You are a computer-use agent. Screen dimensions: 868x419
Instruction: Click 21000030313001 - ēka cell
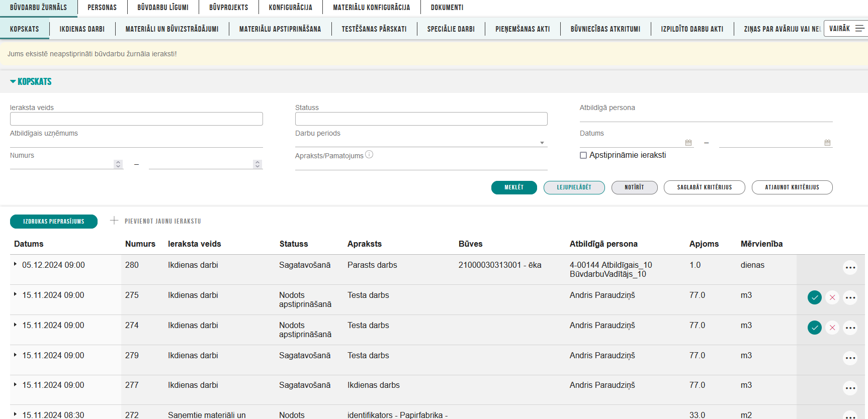pos(500,265)
